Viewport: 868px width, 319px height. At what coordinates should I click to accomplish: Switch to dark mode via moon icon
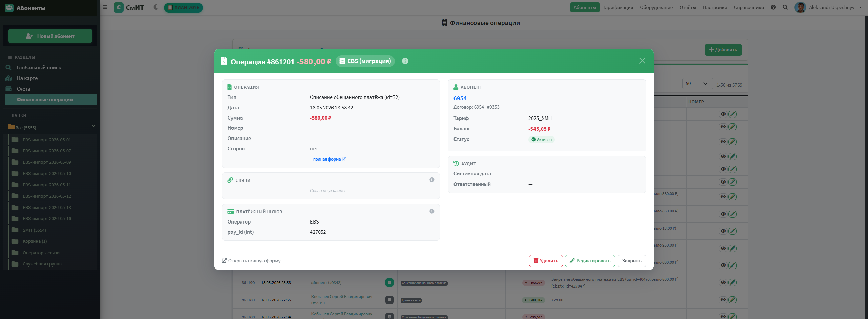pos(156,7)
